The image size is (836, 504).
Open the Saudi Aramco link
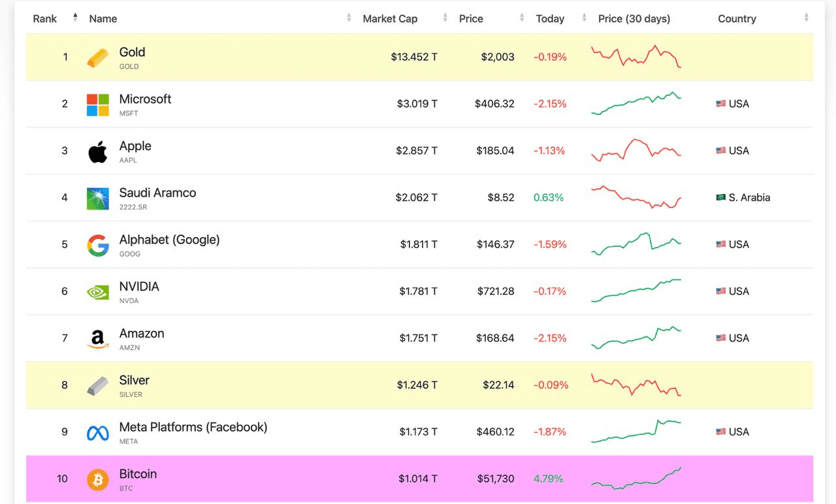point(157,193)
